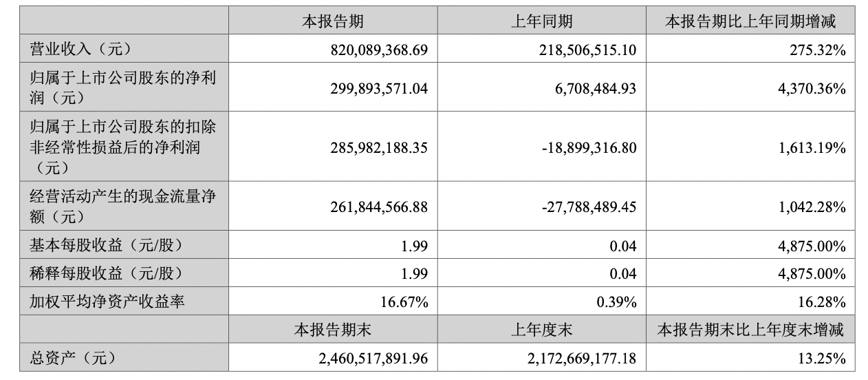Click the 本报告期末 header cell

pyautogui.click(x=333, y=330)
